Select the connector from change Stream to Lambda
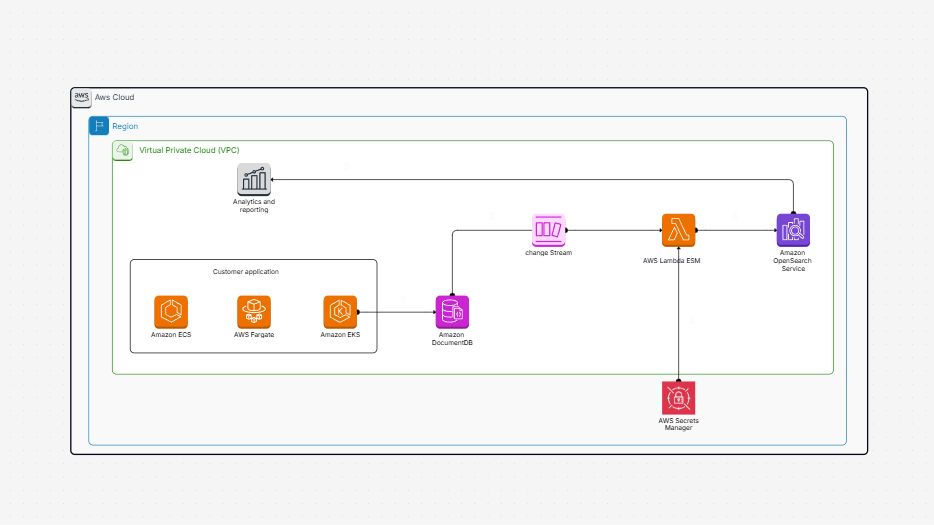934x525 pixels. click(x=614, y=230)
